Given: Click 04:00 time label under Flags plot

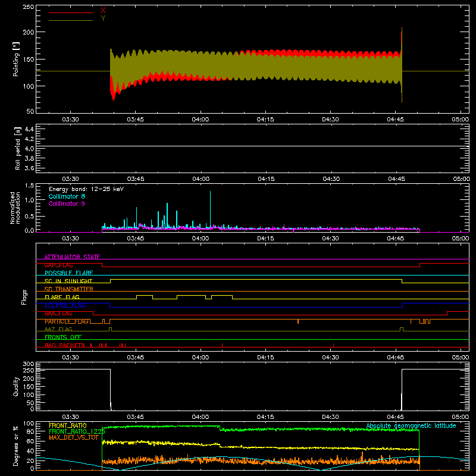Looking at the screenshot, I should click(201, 358).
